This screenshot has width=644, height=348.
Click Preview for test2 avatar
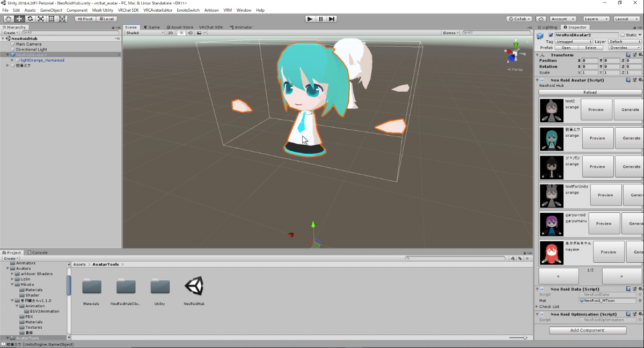(x=597, y=109)
